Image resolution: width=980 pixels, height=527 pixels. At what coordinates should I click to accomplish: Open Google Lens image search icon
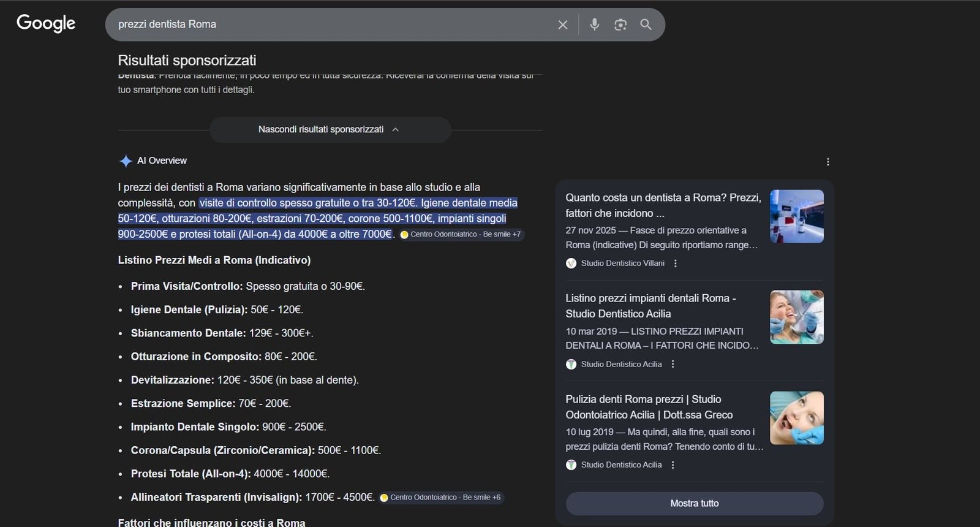point(620,25)
